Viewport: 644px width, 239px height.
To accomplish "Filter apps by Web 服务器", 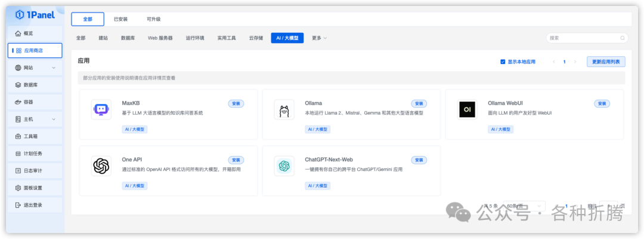I will pos(160,38).
